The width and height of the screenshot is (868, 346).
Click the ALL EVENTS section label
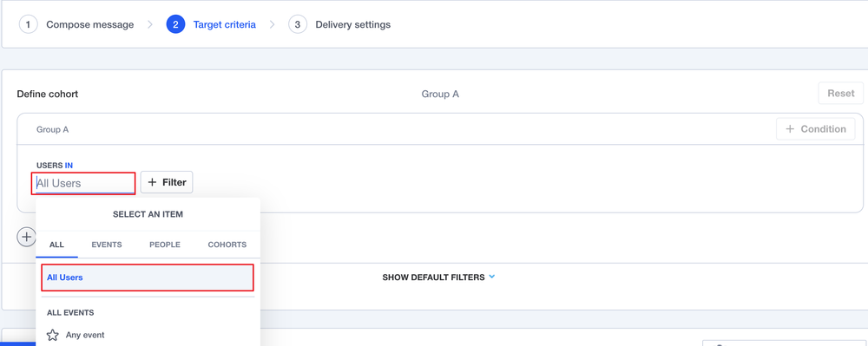click(x=70, y=312)
